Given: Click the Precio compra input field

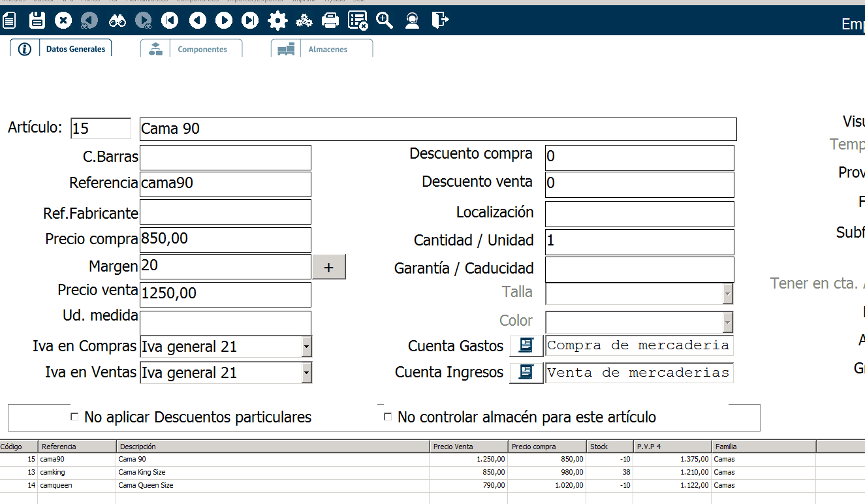Looking at the screenshot, I should click(225, 240).
